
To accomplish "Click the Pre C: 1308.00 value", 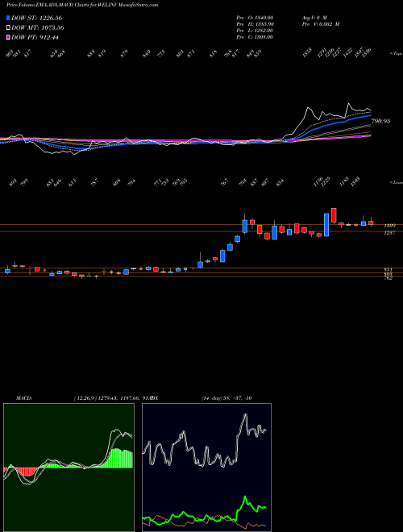I will [x=255, y=37].
